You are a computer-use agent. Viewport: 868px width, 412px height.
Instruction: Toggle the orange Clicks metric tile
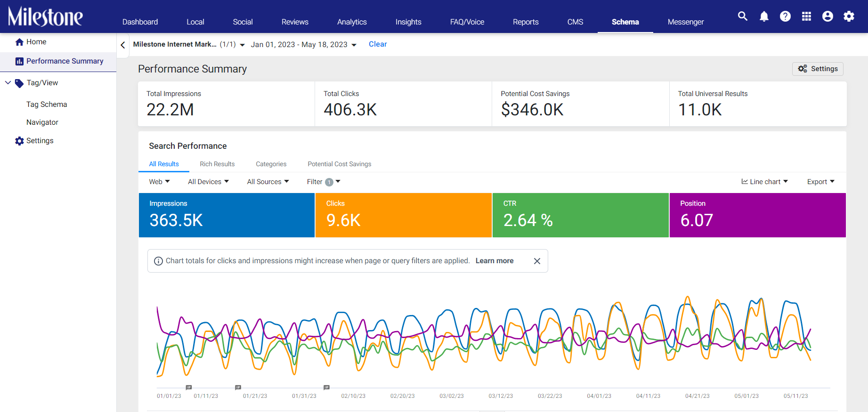click(x=404, y=215)
